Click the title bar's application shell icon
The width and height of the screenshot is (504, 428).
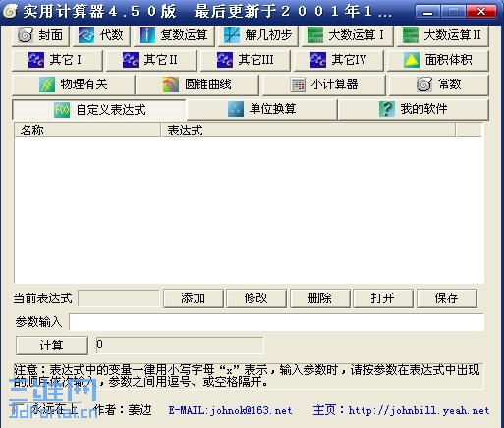(x=10, y=12)
